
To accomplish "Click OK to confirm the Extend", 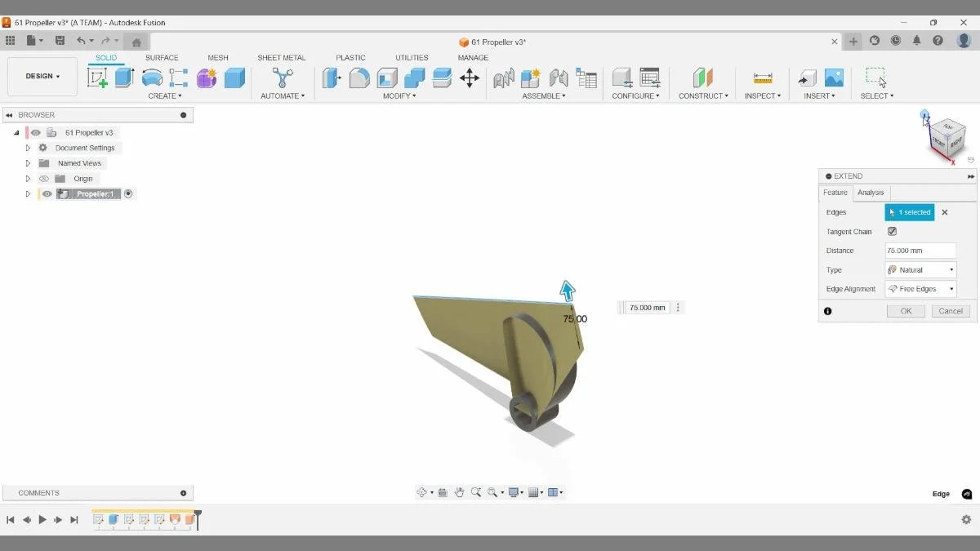I will (905, 311).
